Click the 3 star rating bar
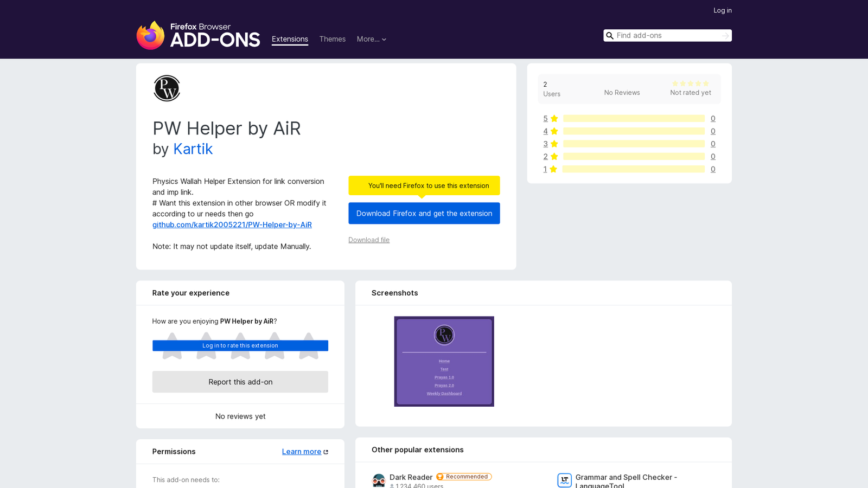Image resolution: width=868 pixels, height=488 pixels. point(634,144)
